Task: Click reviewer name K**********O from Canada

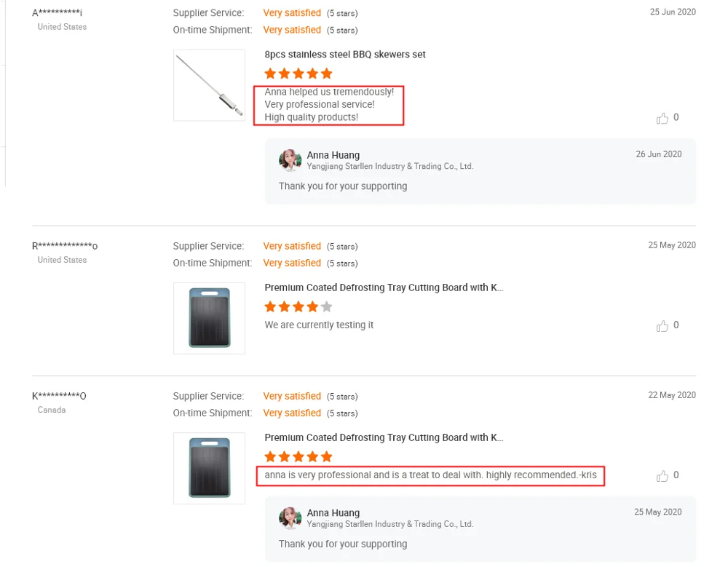Action: (x=59, y=396)
